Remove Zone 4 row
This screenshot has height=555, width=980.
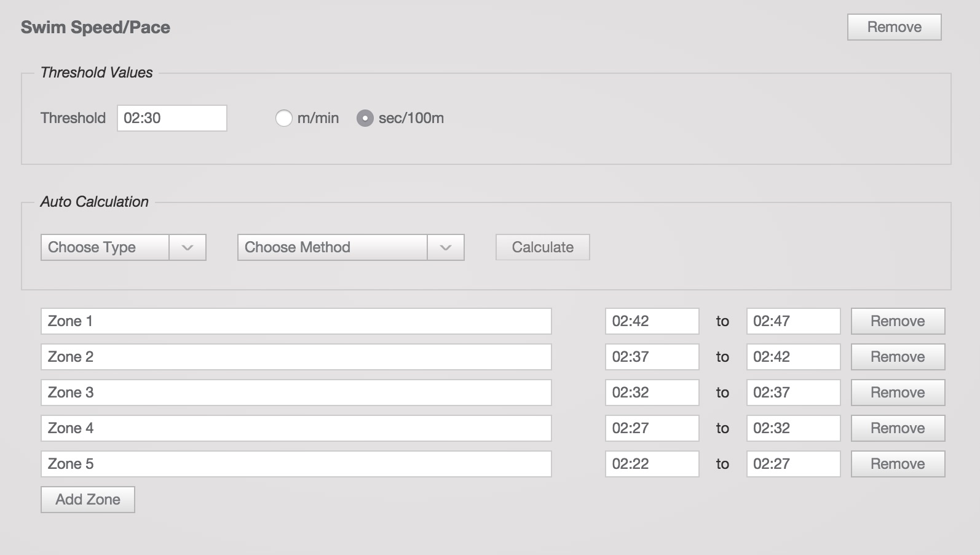click(x=898, y=428)
